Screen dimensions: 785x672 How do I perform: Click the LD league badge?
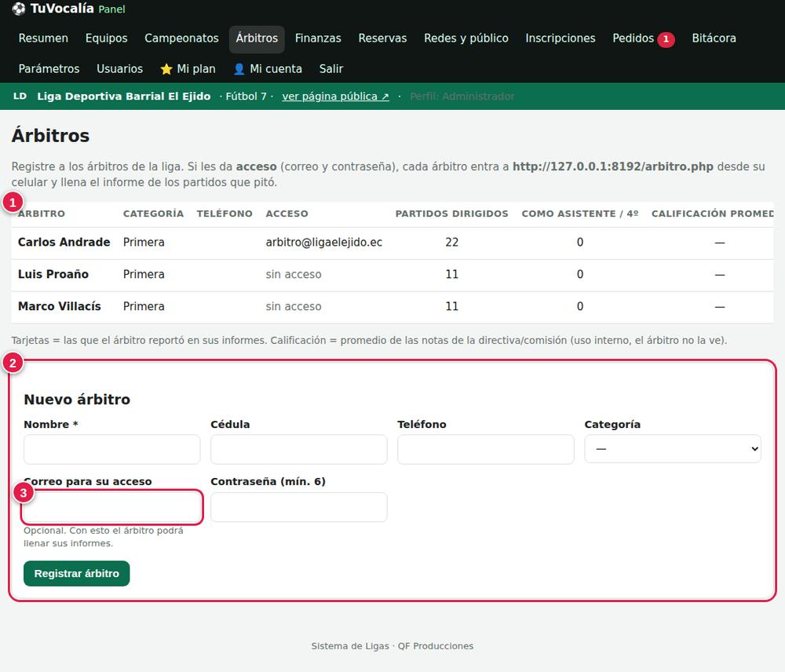[20, 96]
